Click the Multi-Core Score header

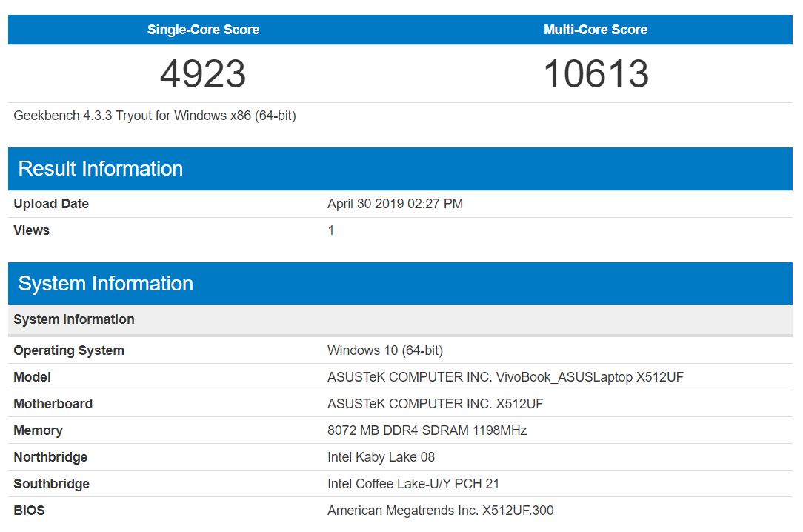click(x=595, y=30)
